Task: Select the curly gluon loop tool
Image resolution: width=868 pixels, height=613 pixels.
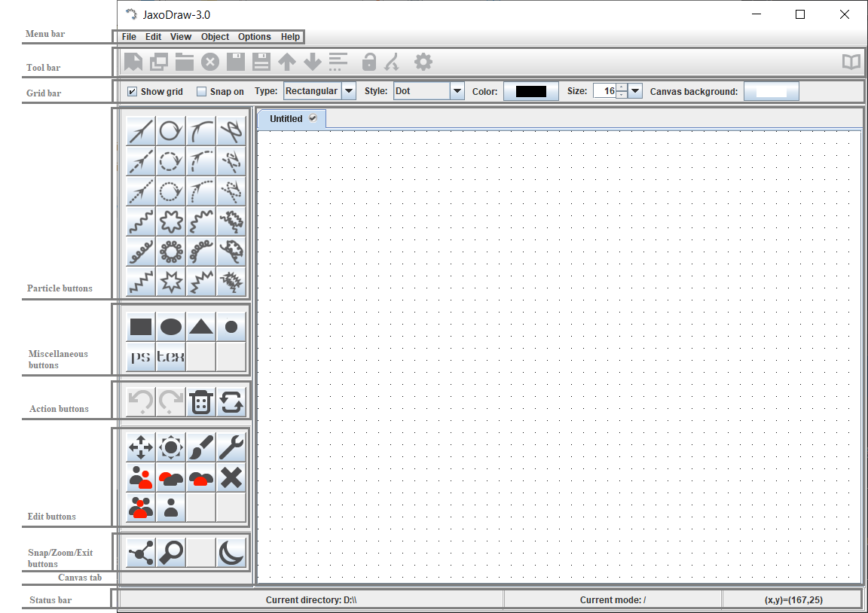Action: (x=170, y=252)
